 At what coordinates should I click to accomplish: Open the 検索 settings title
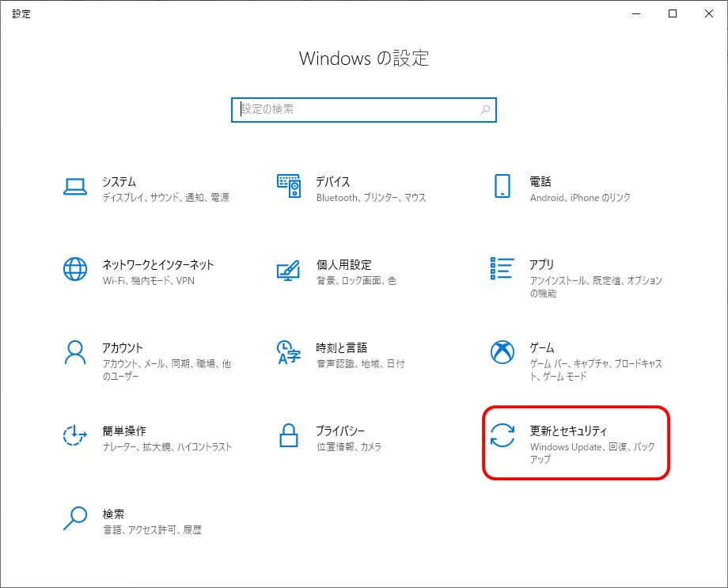coord(113,514)
